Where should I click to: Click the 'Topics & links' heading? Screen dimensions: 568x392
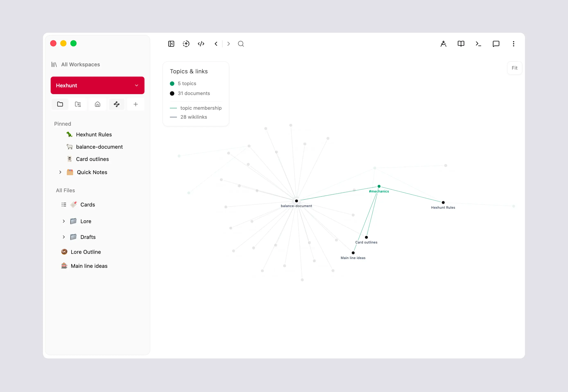189,71
